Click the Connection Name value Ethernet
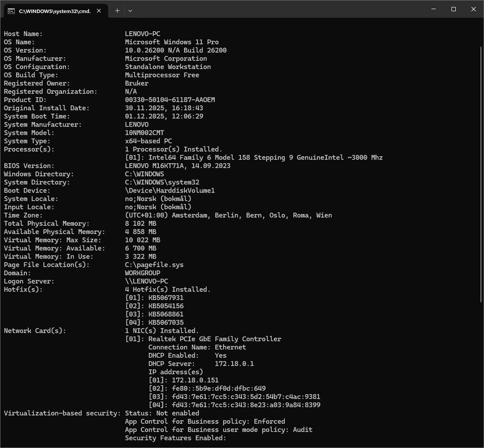Screen dimensions: 484x448 [230, 347]
